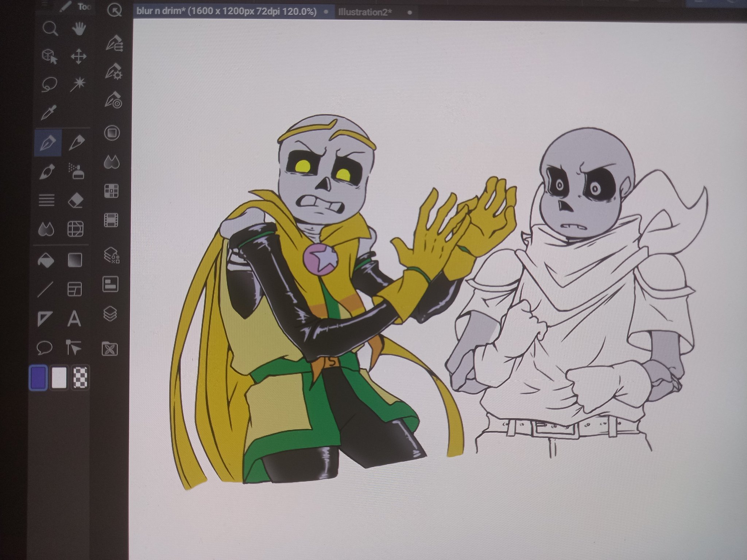
Task: Open the Material folder palette
Action: [110, 349]
